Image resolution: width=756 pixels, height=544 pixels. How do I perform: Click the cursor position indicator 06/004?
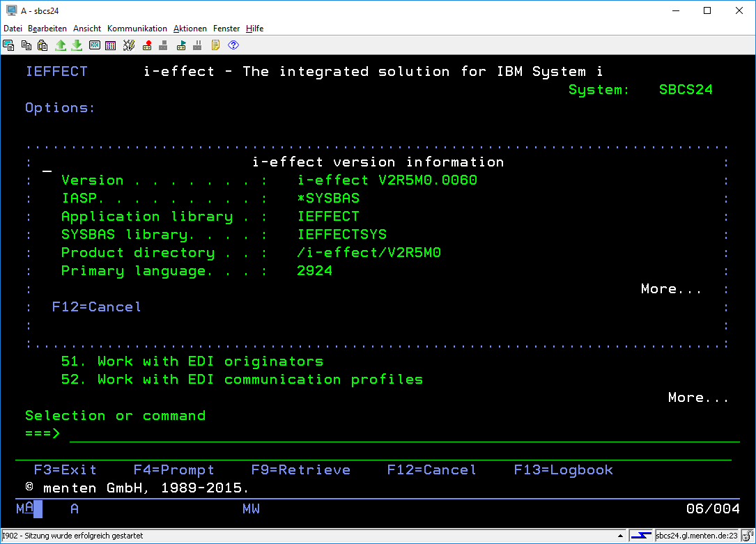click(713, 508)
